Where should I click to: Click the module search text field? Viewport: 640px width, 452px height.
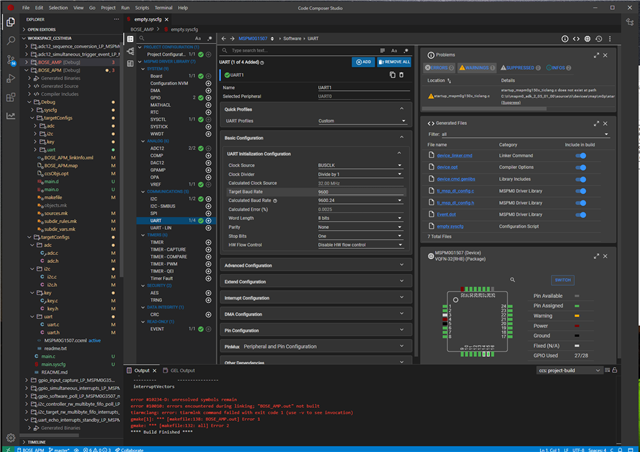[304, 50]
